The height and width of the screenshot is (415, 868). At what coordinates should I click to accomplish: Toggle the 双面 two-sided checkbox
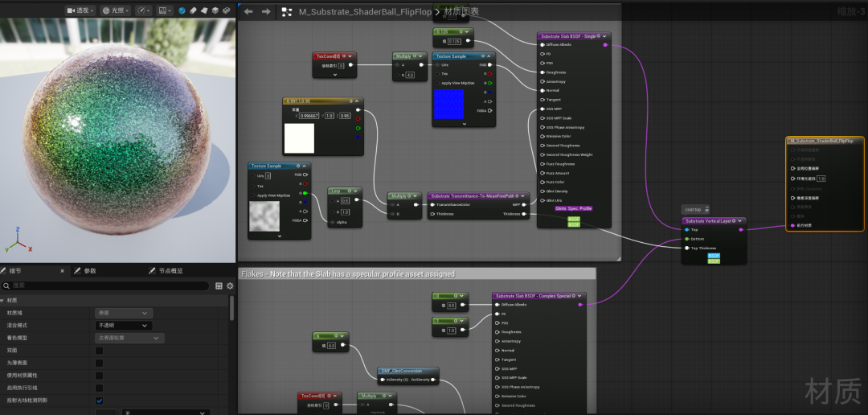[x=99, y=351]
